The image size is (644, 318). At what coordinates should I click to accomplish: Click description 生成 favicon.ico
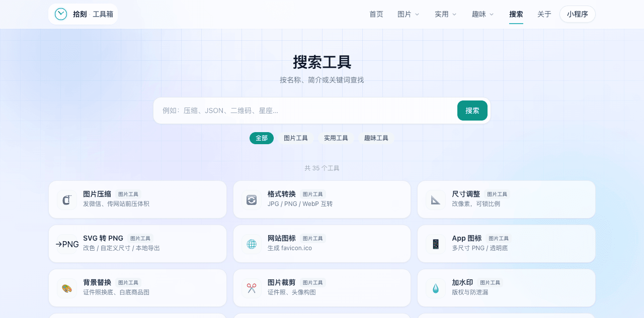290,248
